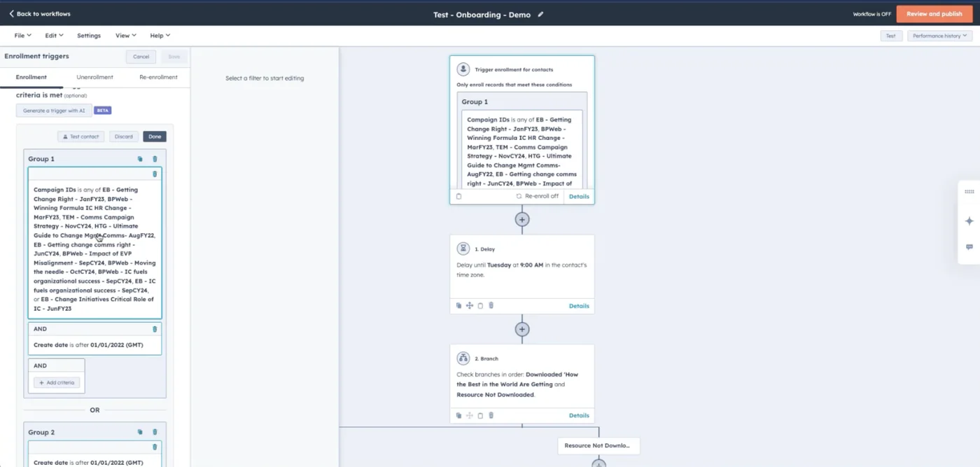Add criteria to Group 1

[57, 382]
